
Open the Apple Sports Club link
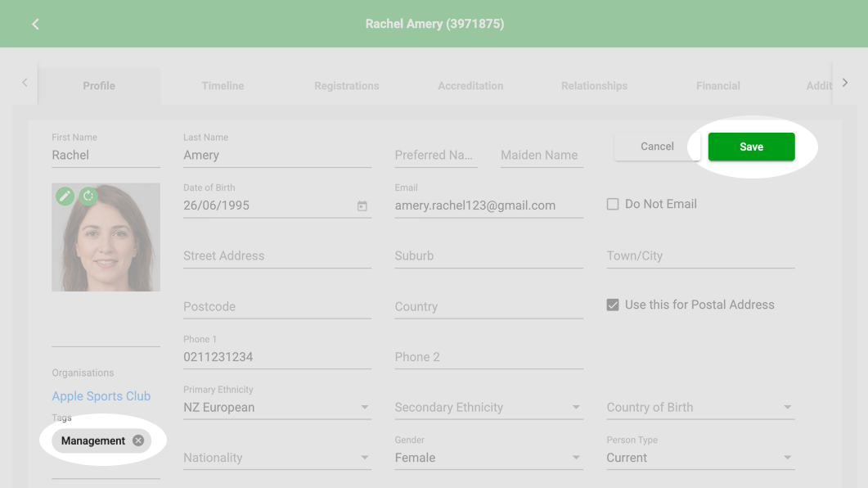101,396
